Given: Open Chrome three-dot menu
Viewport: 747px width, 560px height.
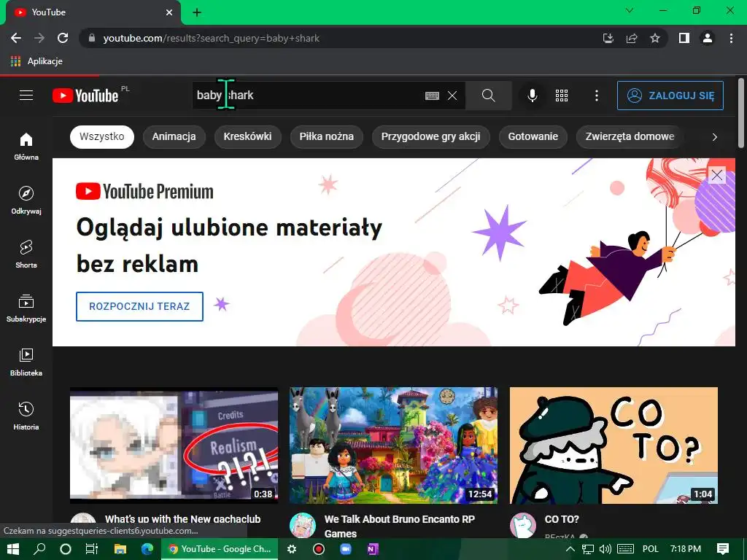Looking at the screenshot, I should [x=731, y=38].
